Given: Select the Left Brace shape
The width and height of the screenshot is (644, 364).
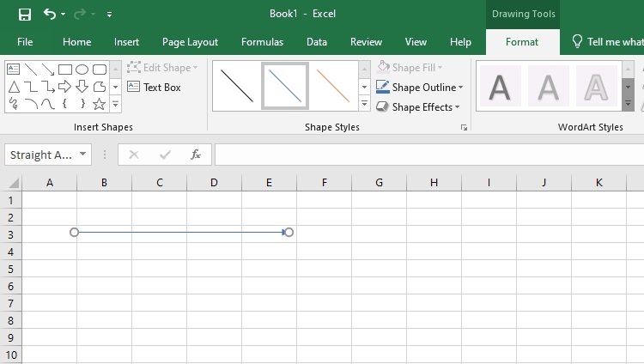Looking at the screenshot, I should point(65,104).
